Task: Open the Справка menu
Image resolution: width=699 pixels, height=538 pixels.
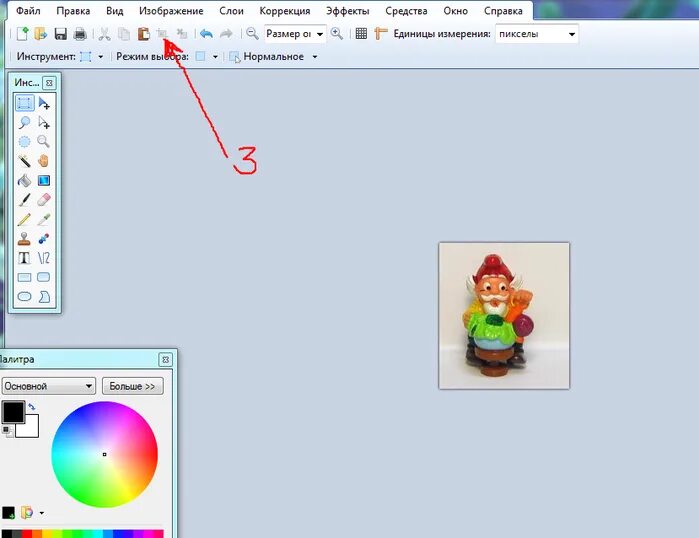Action: click(503, 11)
